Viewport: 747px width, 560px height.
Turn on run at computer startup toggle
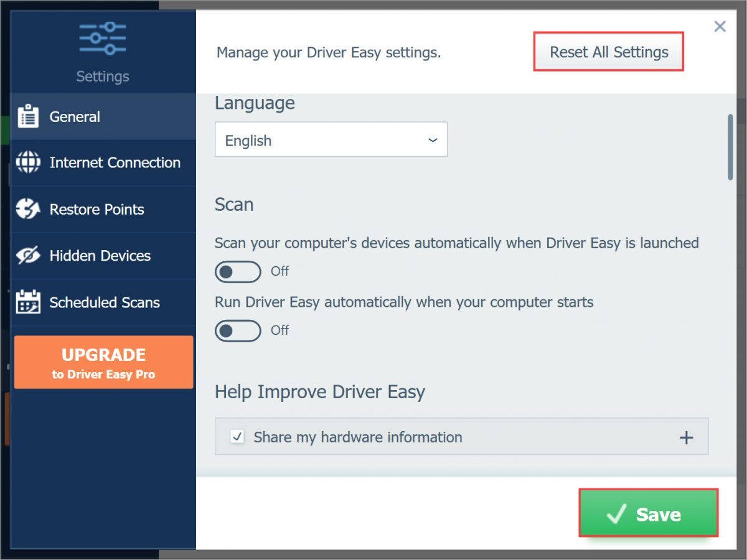tap(238, 330)
